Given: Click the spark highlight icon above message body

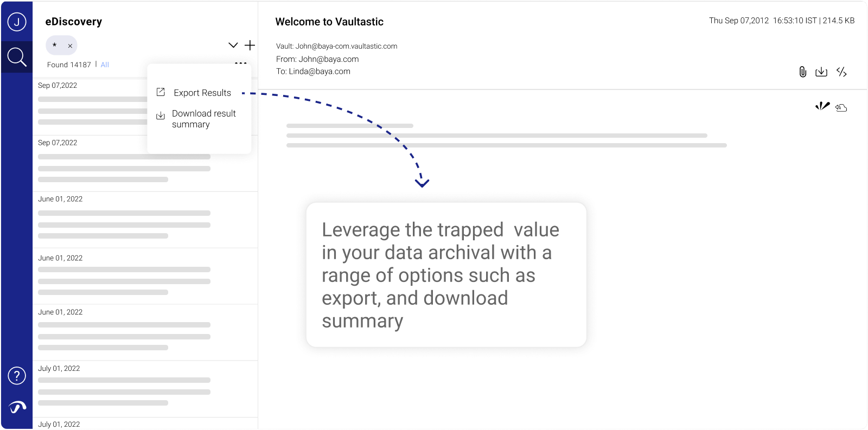Looking at the screenshot, I should (822, 107).
